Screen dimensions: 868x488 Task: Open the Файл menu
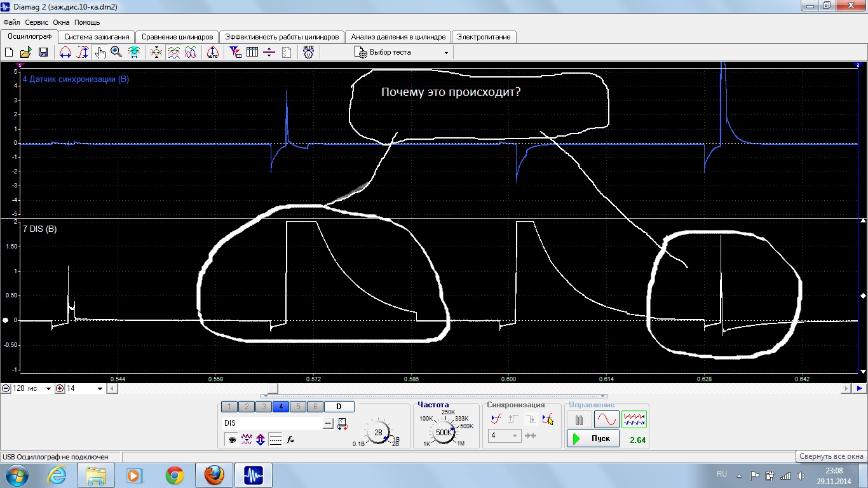(11, 22)
